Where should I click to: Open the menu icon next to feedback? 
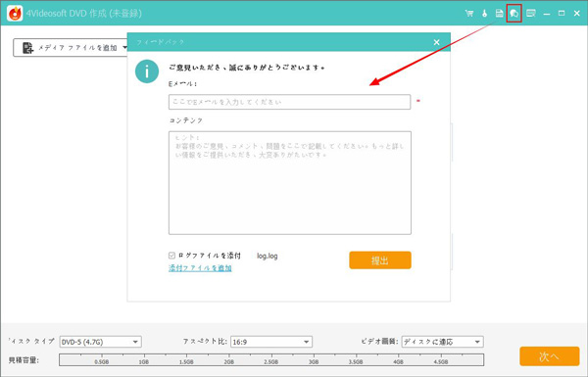click(530, 14)
